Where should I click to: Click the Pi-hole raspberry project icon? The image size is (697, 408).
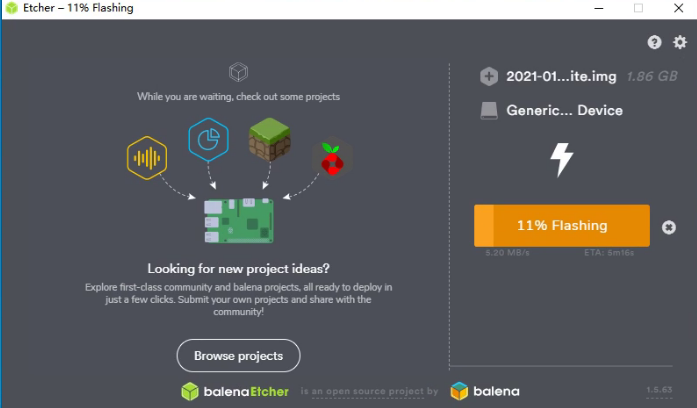point(332,159)
